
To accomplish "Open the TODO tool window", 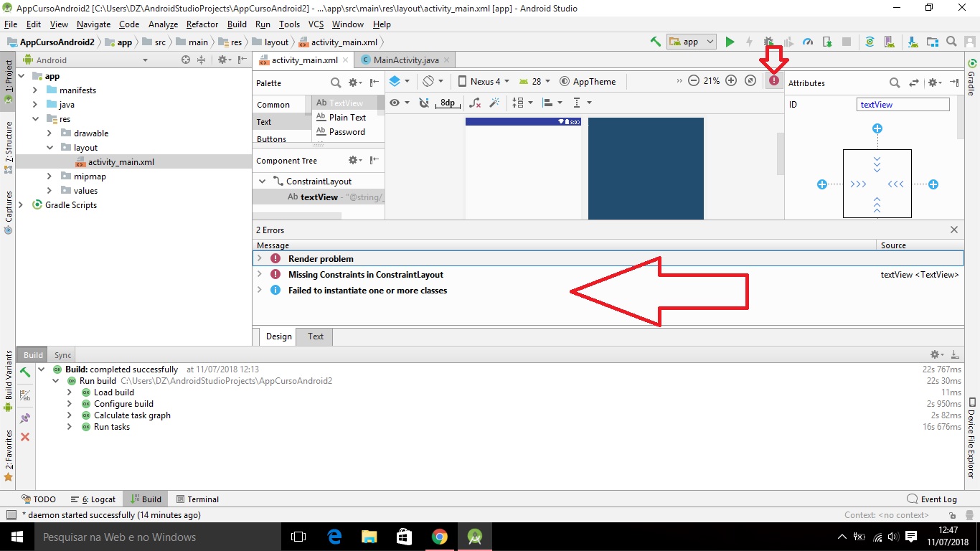I will 39,499.
